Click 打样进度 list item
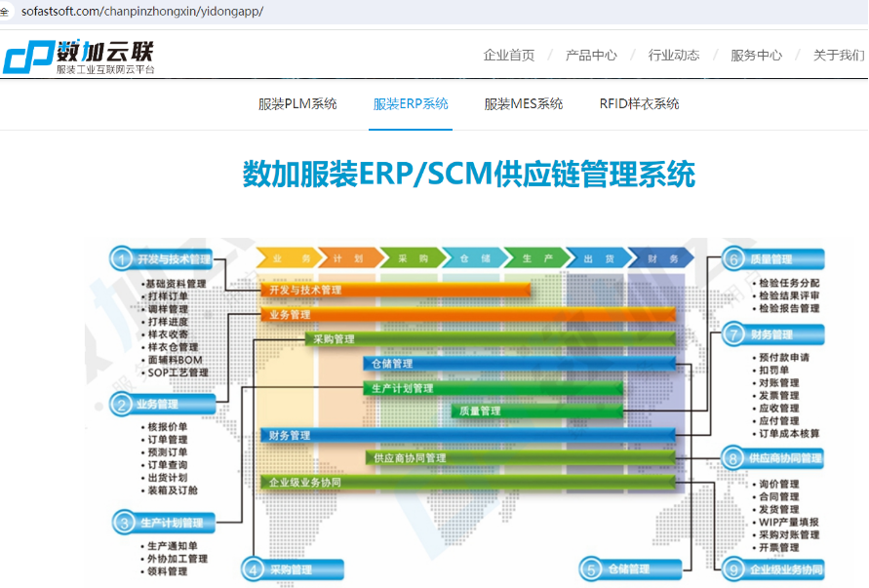 [166, 322]
